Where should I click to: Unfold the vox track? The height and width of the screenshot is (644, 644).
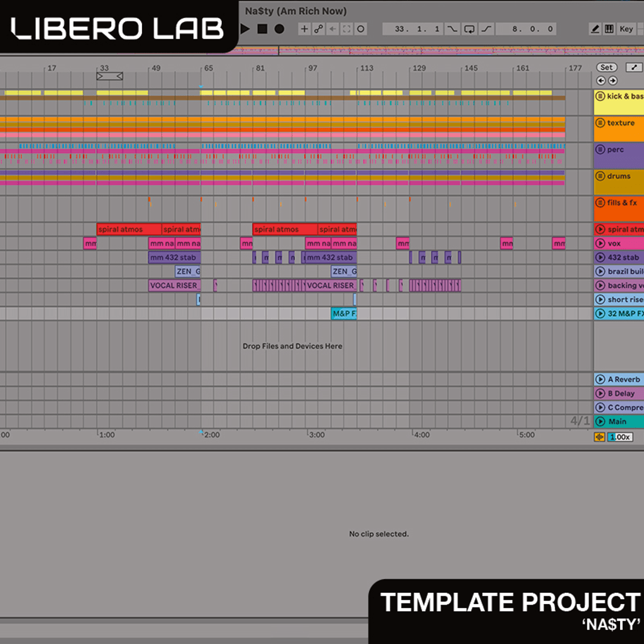(x=600, y=243)
